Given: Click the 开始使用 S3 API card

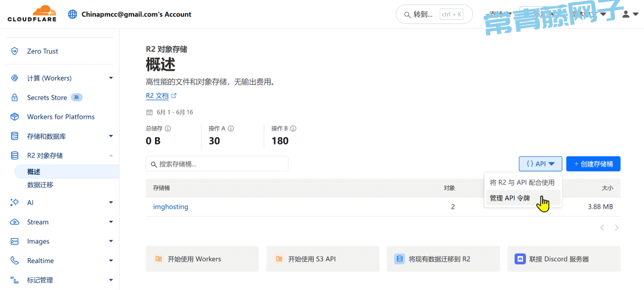Looking at the screenshot, I should [323, 259].
